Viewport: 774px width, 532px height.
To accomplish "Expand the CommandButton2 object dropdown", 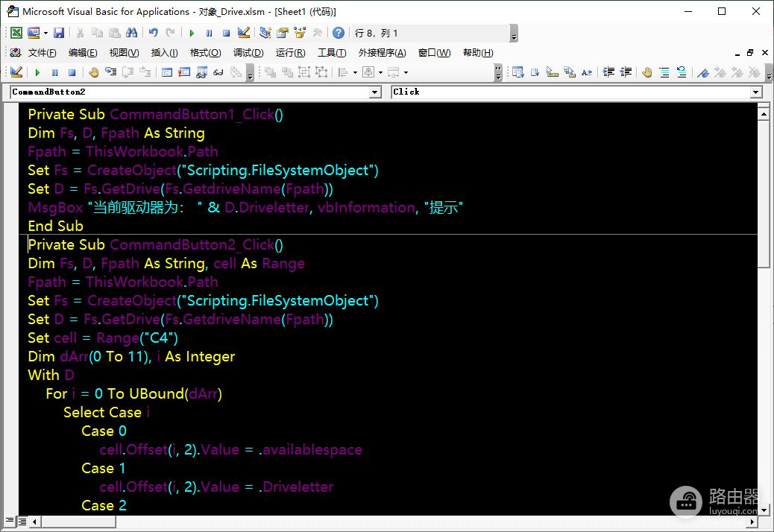I will coord(375,92).
